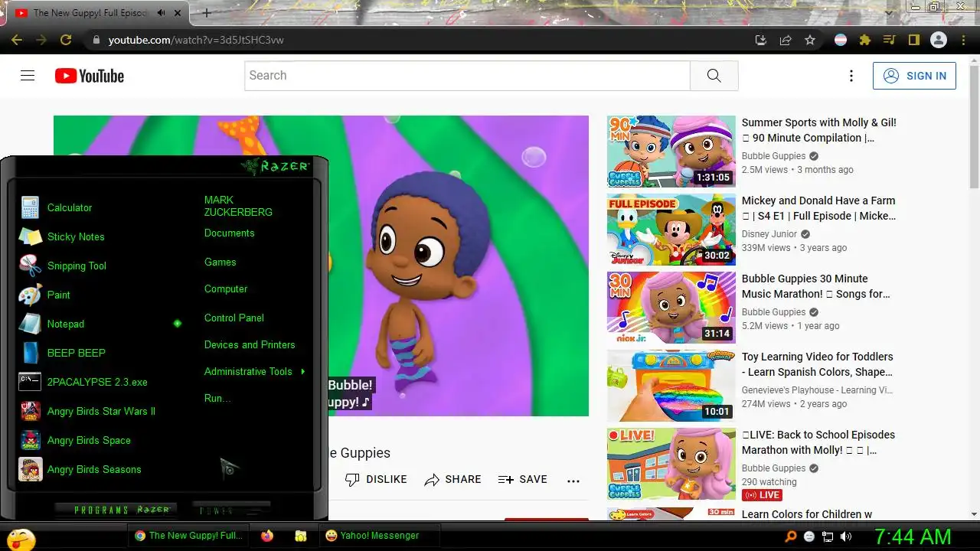Open Devices and Printers in the start menu
Image resolution: width=980 pixels, height=551 pixels.
pos(250,344)
